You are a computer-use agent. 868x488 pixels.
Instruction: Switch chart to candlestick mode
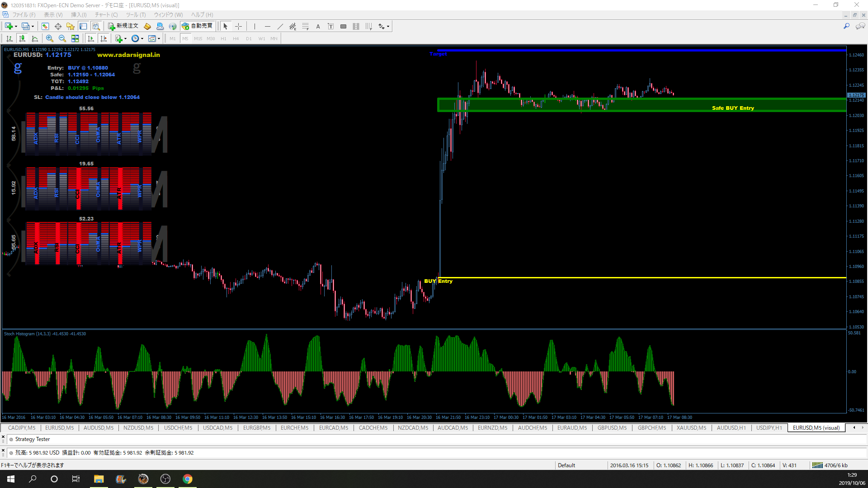click(x=22, y=39)
